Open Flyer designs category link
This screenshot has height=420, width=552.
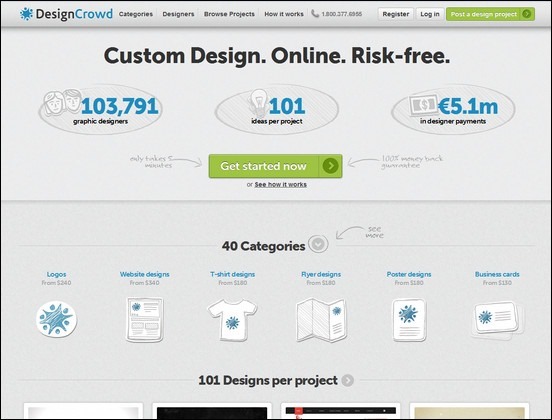(x=321, y=274)
